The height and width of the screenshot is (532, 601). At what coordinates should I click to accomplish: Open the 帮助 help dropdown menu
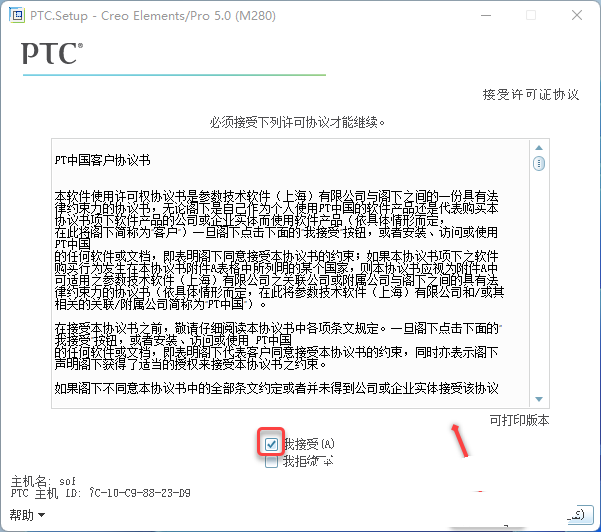[x=27, y=515]
